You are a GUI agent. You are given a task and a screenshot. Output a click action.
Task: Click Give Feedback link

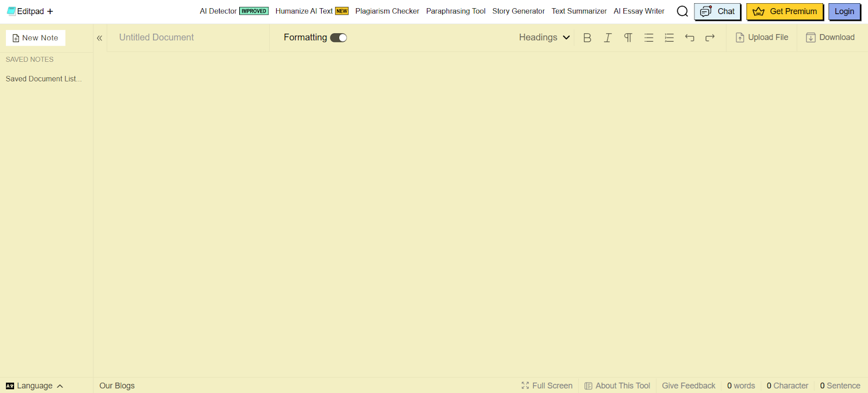pyautogui.click(x=688, y=386)
